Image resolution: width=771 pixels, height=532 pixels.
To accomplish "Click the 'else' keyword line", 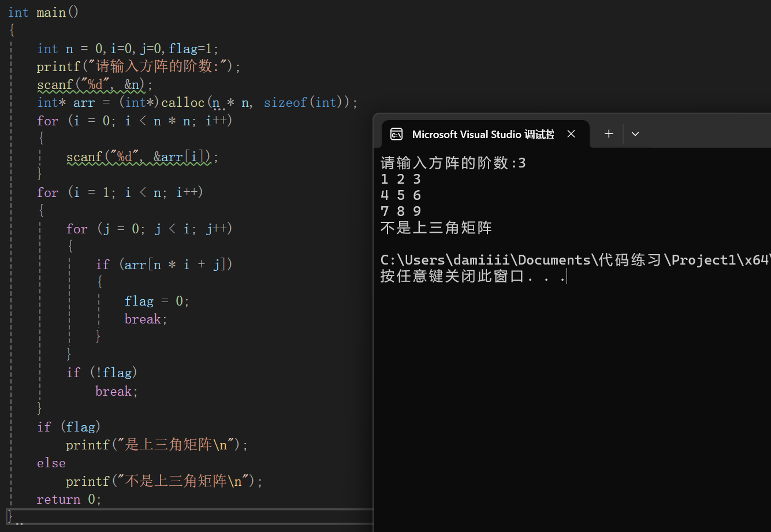I will tap(51, 463).
